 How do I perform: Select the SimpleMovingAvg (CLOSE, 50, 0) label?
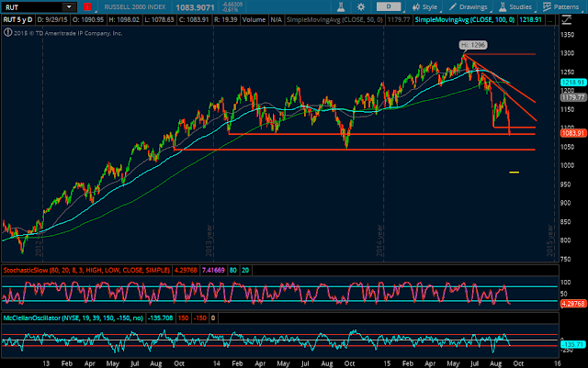coord(334,19)
